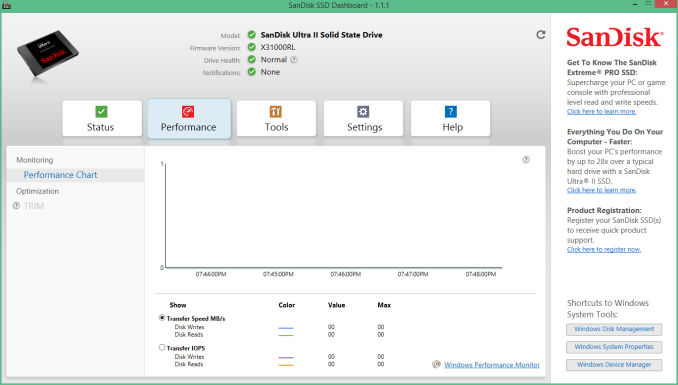Open Ultra II SSD learn more link

[x=601, y=190]
